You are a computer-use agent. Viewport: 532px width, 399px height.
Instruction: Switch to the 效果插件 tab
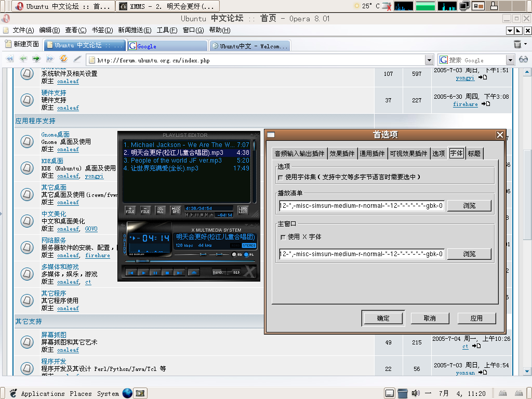[342, 154]
